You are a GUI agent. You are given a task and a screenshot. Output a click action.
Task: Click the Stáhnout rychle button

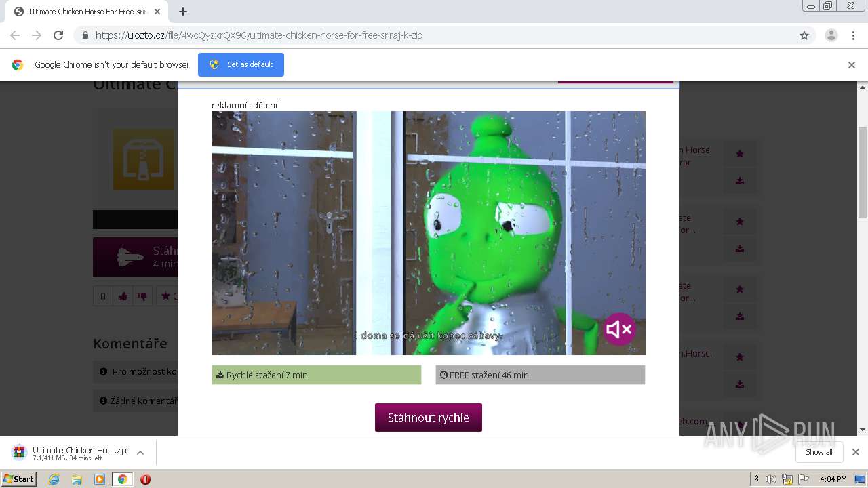pos(429,418)
